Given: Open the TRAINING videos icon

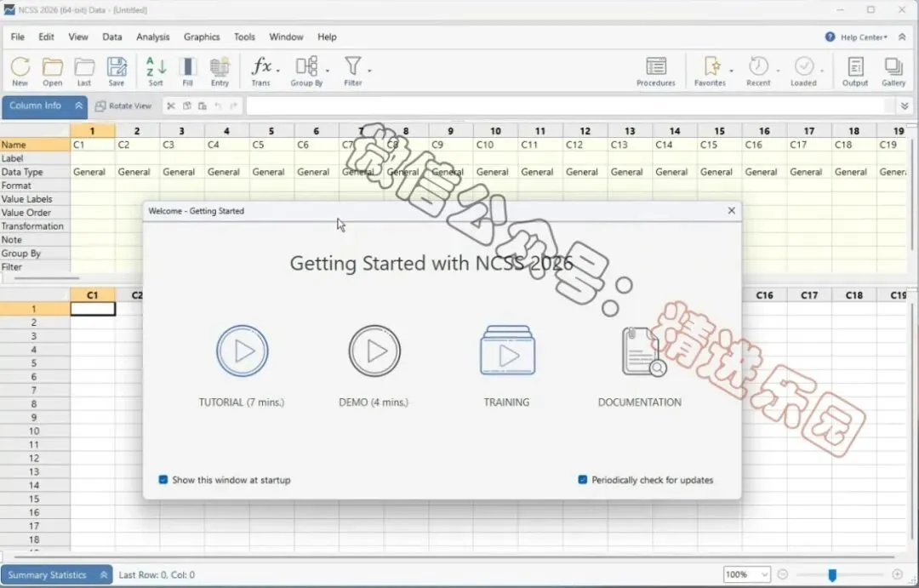Looking at the screenshot, I should pos(507,351).
